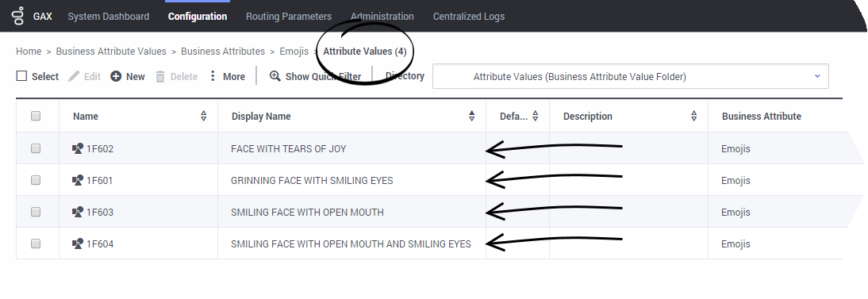Go to Business Attributes breadcrumb link

(x=222, y=51)
